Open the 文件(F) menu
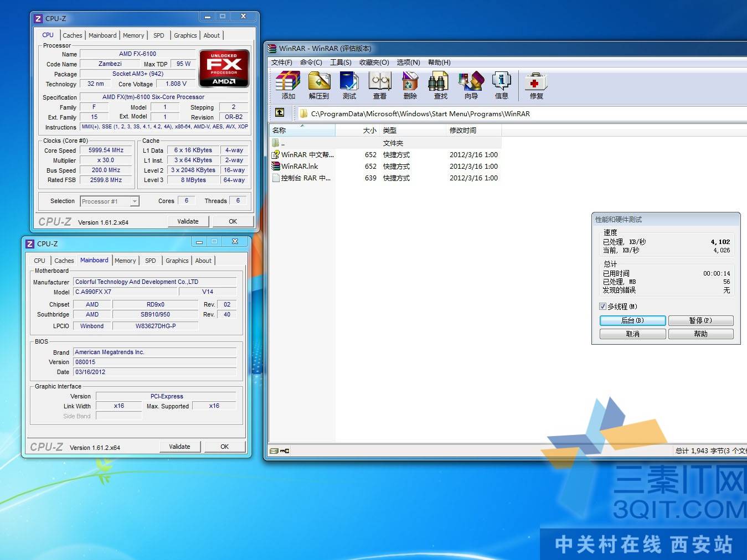 [x=281, y=63]
